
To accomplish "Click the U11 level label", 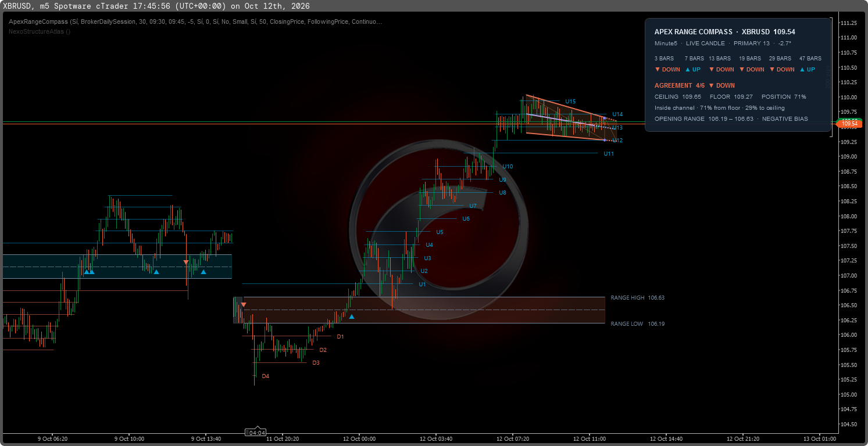I will (x=609, y=154).
